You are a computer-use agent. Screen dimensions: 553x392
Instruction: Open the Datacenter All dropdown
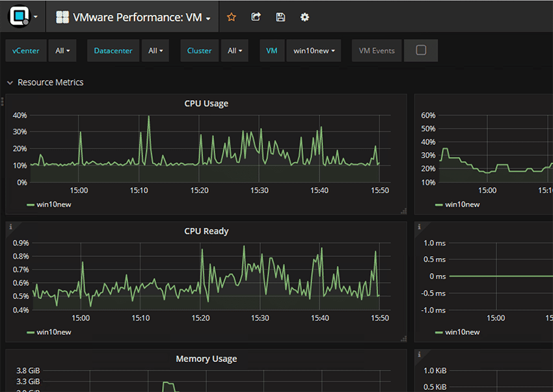[155, 51]
